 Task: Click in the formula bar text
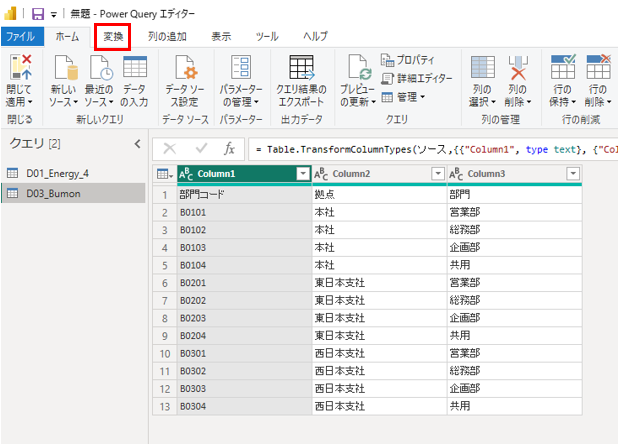433,149
